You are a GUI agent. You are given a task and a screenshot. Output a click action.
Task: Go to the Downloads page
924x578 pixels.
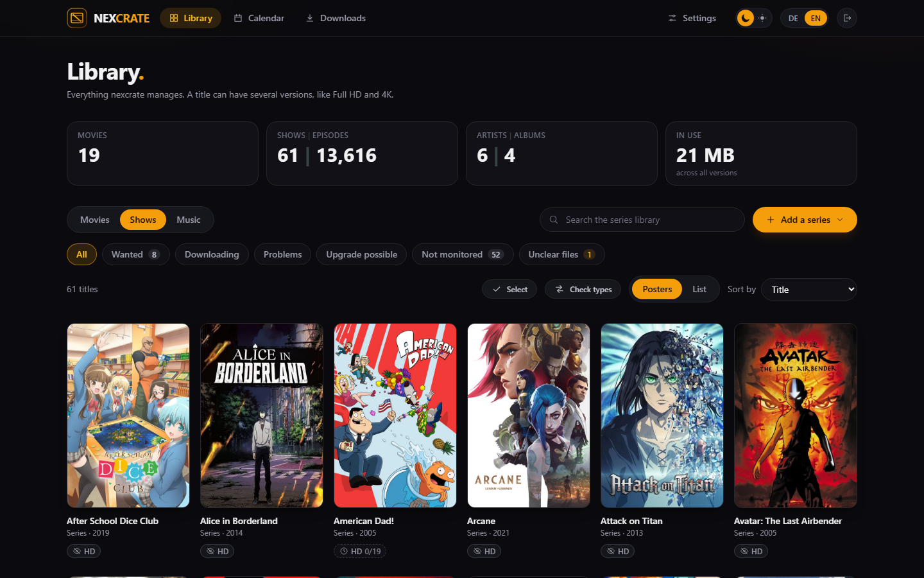336,18
